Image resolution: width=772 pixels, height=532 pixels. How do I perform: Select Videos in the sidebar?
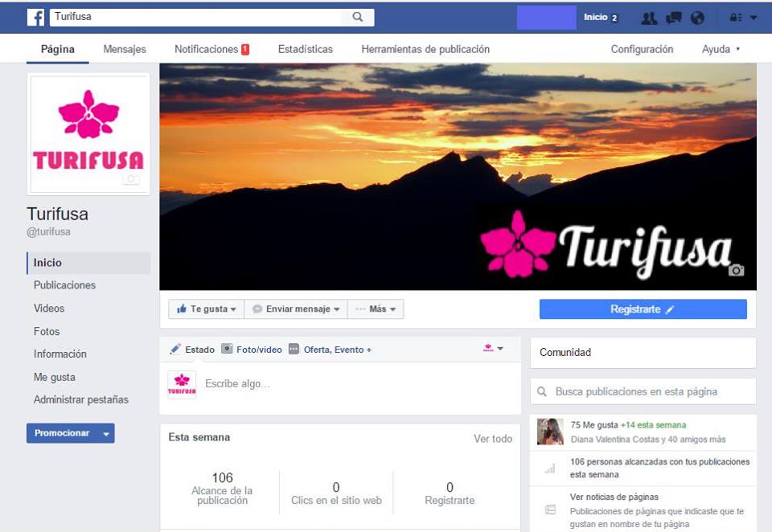(x=49, y=308)
